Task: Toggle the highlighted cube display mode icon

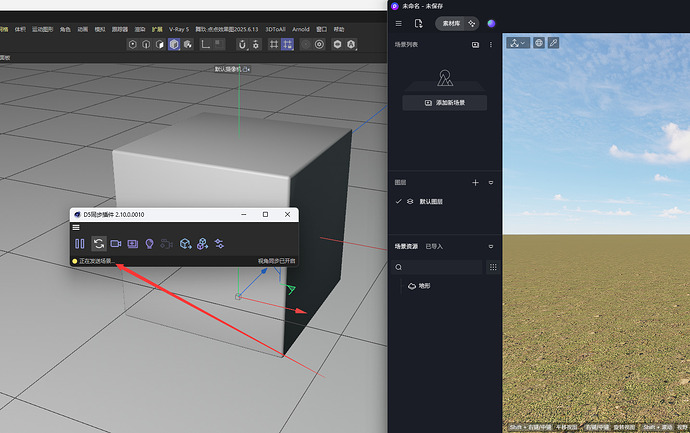Action: pos(175,44)
